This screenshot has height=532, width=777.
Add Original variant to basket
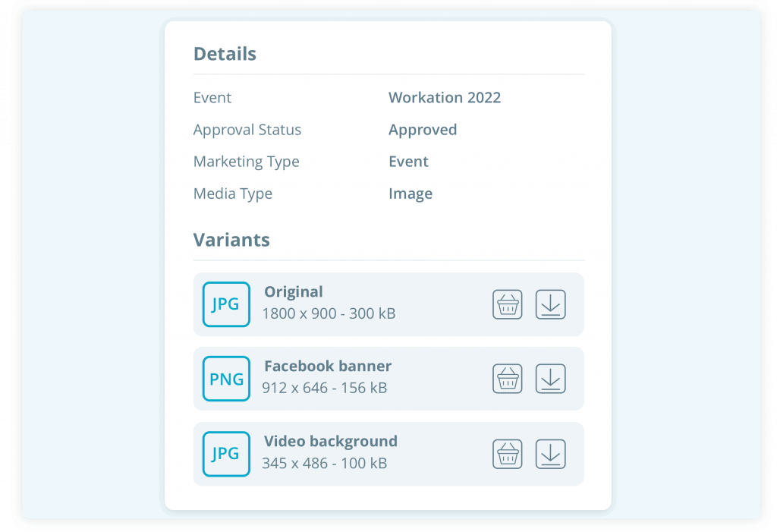[x=508, y=304]
